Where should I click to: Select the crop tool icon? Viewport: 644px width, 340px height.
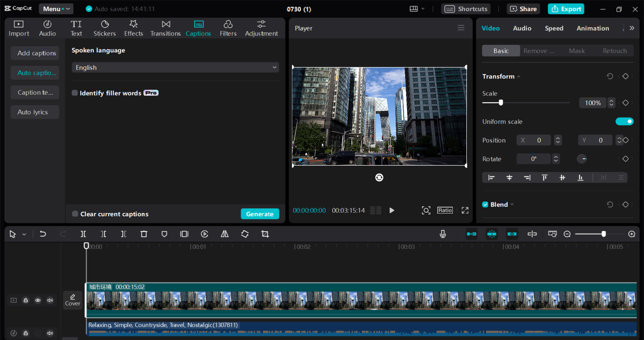265,234
